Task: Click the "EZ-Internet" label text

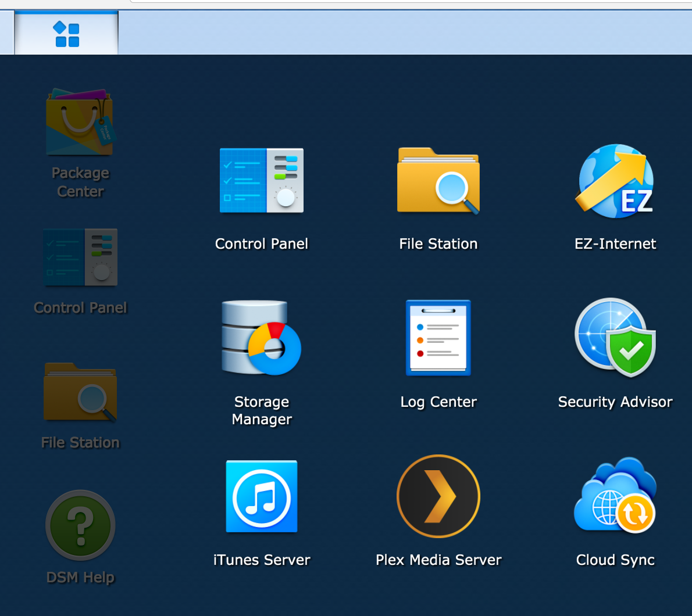Action: (615, 244)
